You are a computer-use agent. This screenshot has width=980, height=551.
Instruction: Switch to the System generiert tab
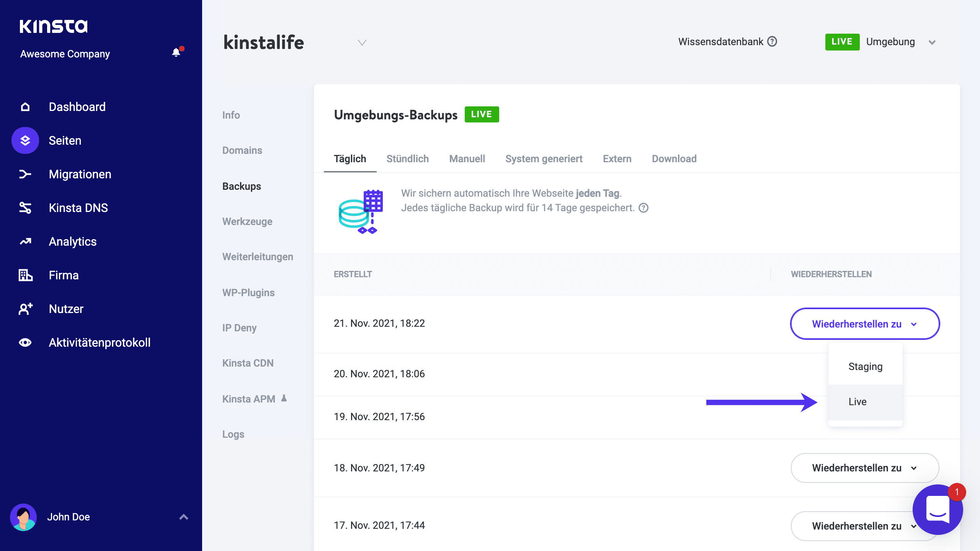point(544,158)
